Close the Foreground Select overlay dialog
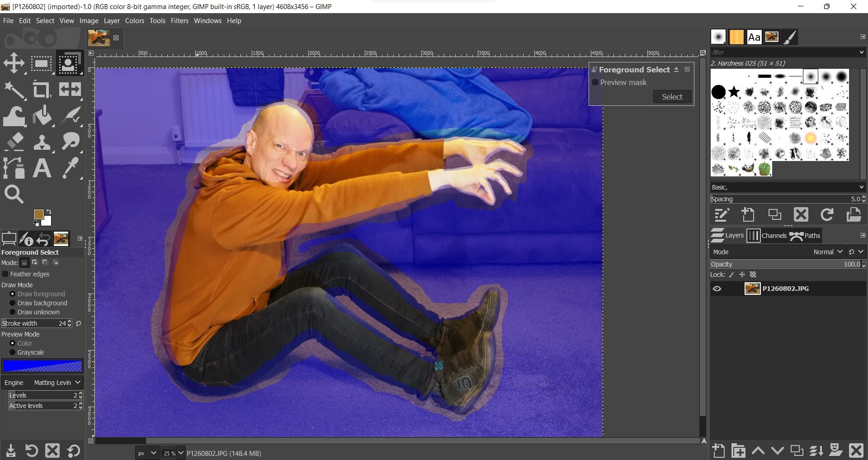Image resolution: width=868 pixels, height=460 pixels. coord(687,69)
